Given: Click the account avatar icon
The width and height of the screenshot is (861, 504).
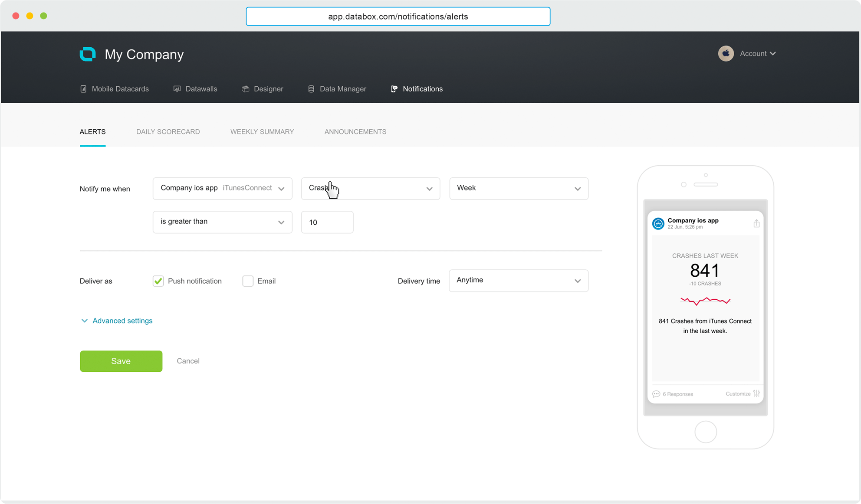Looking at the screenshot, I should 726,53.
